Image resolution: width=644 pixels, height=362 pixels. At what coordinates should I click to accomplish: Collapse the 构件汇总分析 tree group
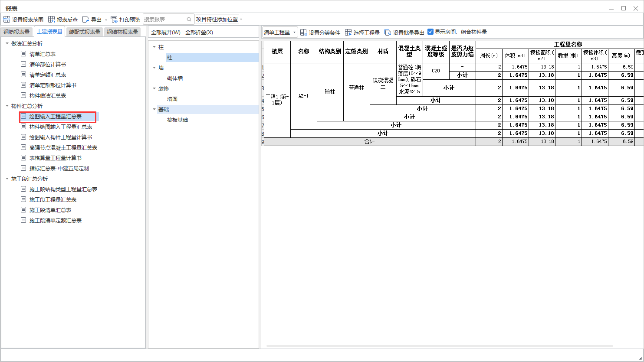pyautogui.click(x=7, y=106)
